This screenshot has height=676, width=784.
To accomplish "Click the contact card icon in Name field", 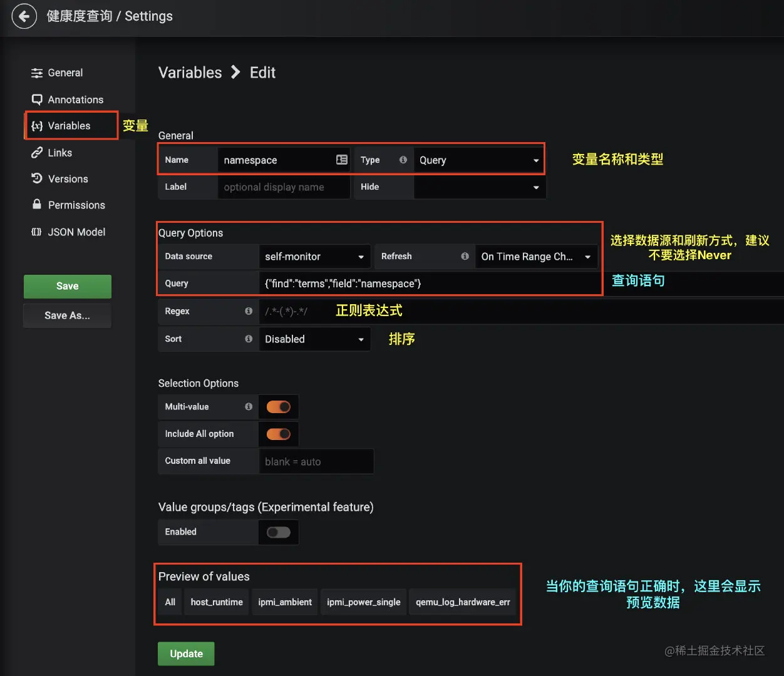I will (x=342, y=160).
